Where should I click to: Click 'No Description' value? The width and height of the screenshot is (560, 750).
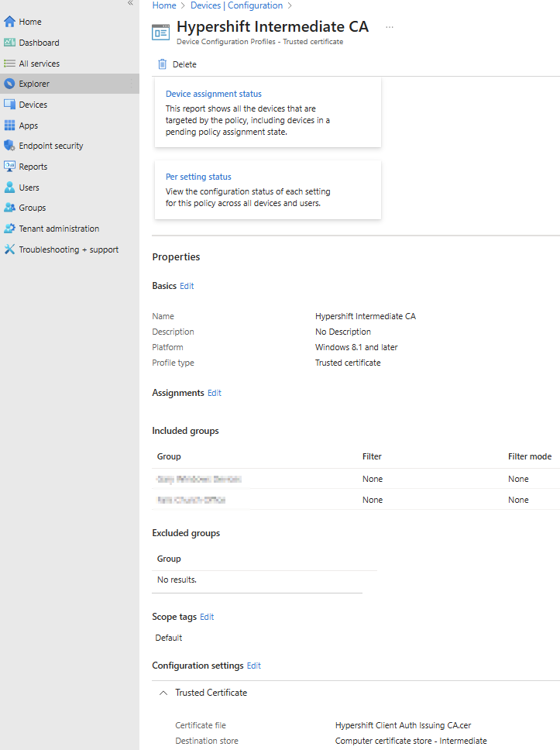coord(343,332)
